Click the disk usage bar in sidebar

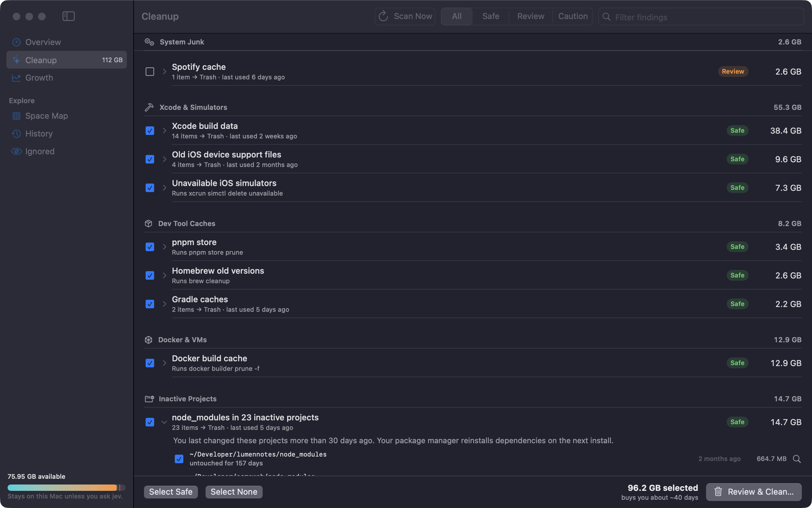66,487
